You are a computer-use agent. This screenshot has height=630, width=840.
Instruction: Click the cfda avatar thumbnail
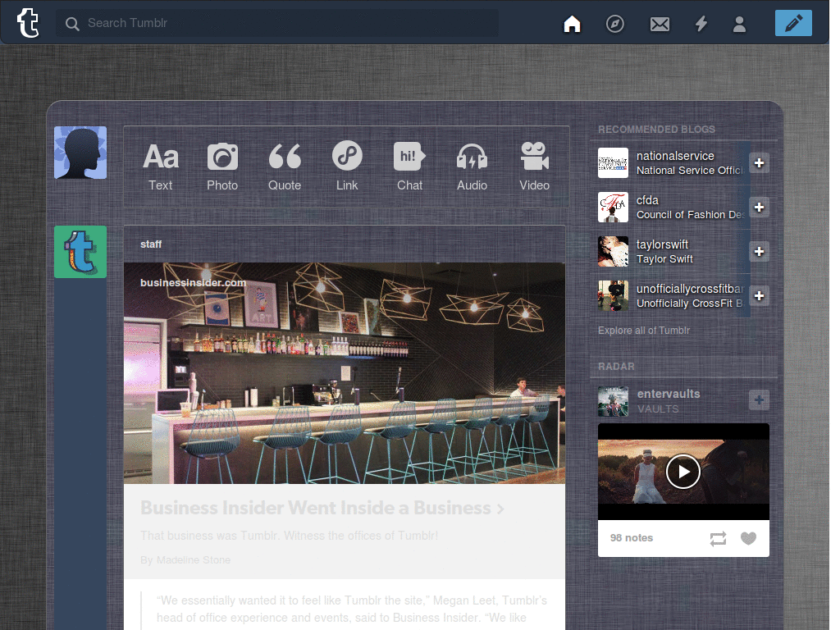613,208
